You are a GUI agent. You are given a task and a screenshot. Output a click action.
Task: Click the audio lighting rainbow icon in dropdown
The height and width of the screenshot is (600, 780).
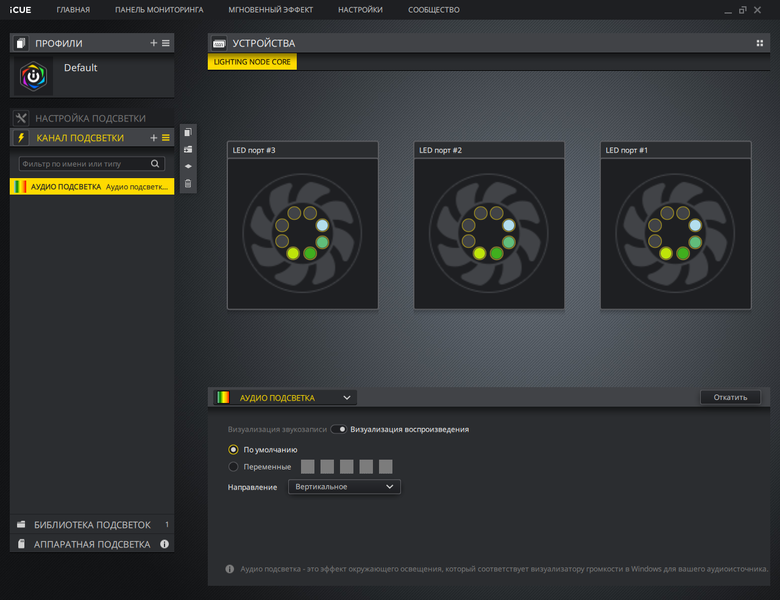pyautogui.click(x=223, y=397)
